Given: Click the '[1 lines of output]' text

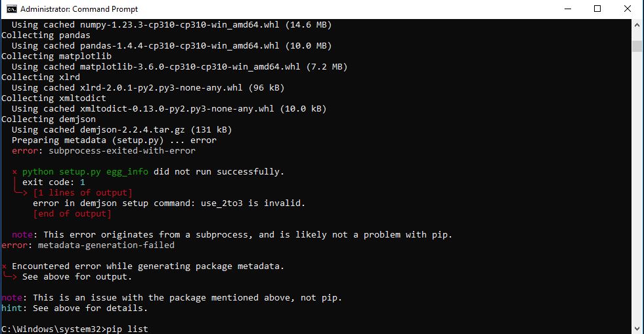Looking at the screenshot, I should [83, 193].
